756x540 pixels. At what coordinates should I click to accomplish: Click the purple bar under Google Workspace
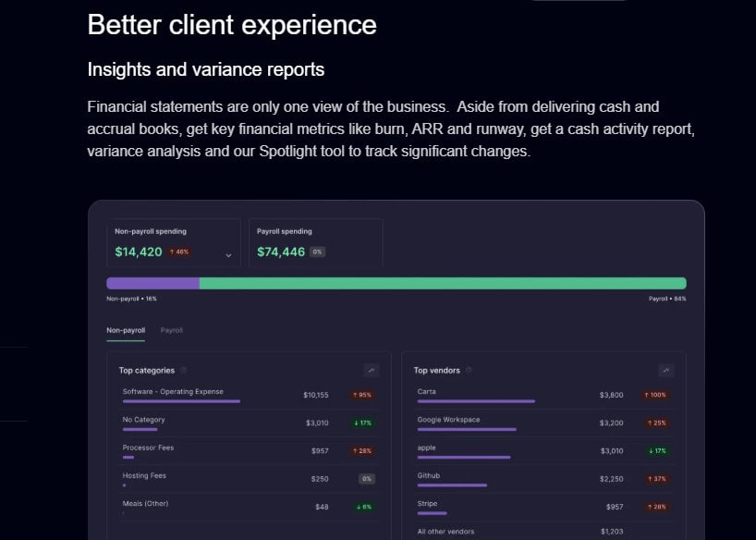467,429
